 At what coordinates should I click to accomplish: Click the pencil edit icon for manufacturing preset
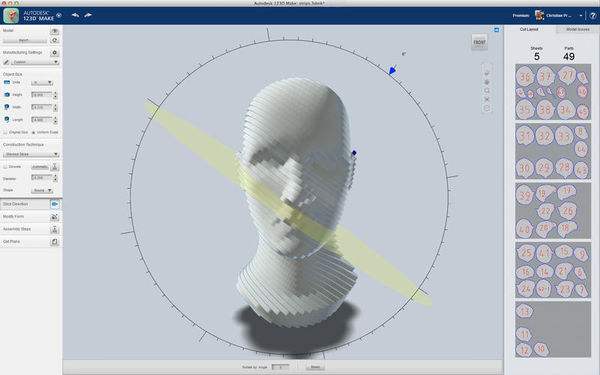pos(6,62)
